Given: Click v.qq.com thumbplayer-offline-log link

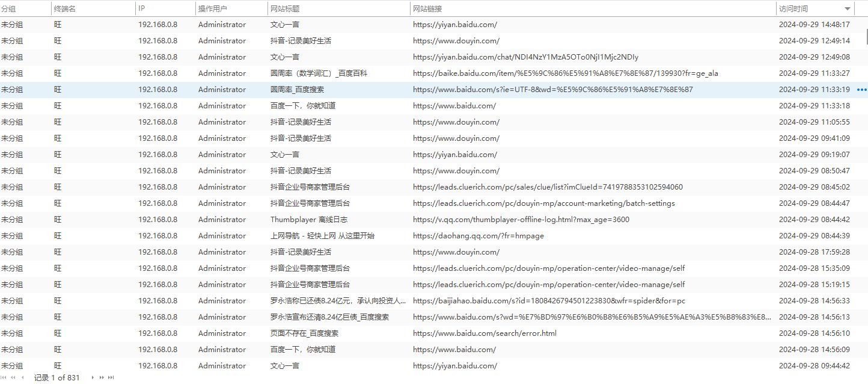Looking at the screenshot, I should (521, 220).
